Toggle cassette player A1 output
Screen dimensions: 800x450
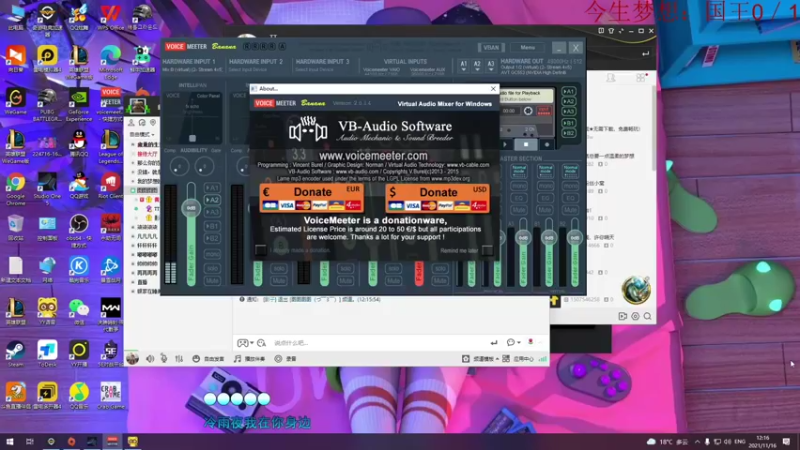click(x=569, y=91)
